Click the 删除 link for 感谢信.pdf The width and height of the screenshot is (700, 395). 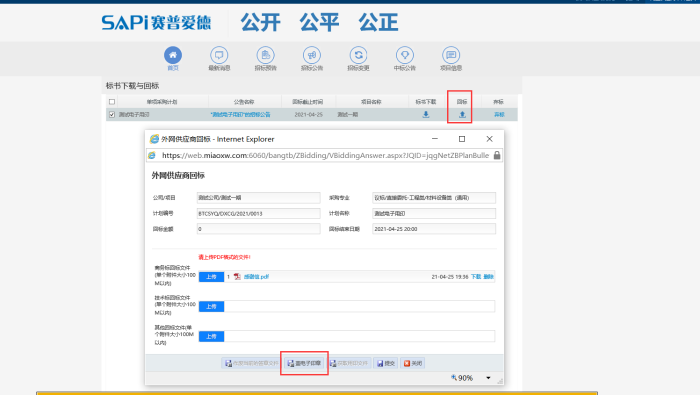pyautogui.click(x=488, y=277)
